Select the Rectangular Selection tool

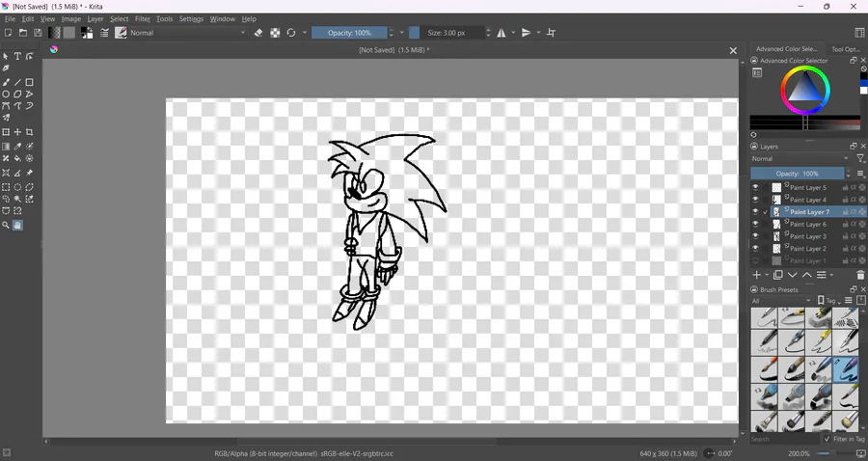6,187
